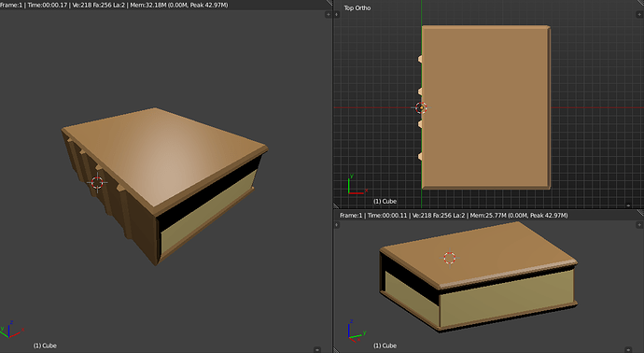Select the book cover in Top Ortho view
The image size is (644, 353).
coord(486,107)
